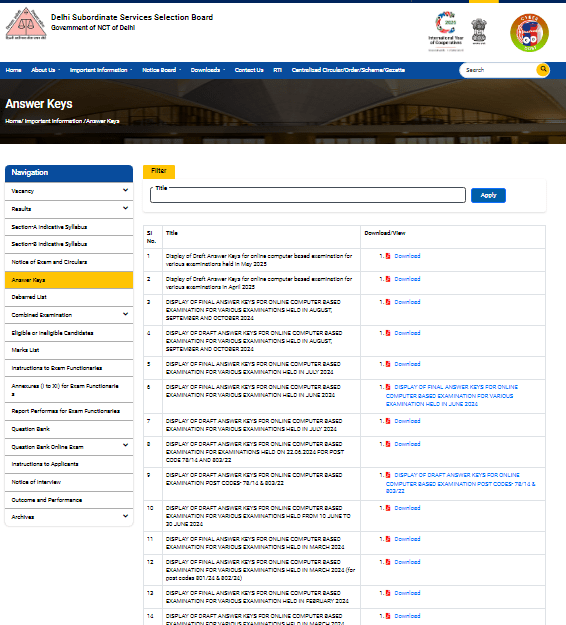
Task: Open the Important Information menu
Action: (x=101, y=70)
